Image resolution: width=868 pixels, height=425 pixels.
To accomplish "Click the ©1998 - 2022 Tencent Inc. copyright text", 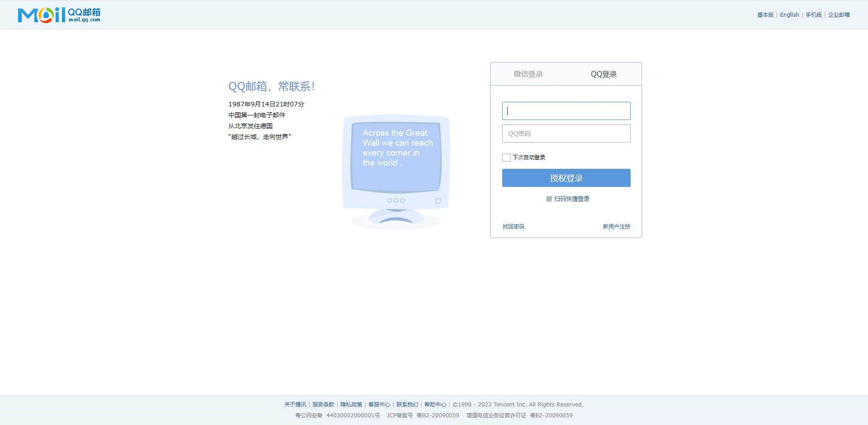I will [x=518, y=405].
